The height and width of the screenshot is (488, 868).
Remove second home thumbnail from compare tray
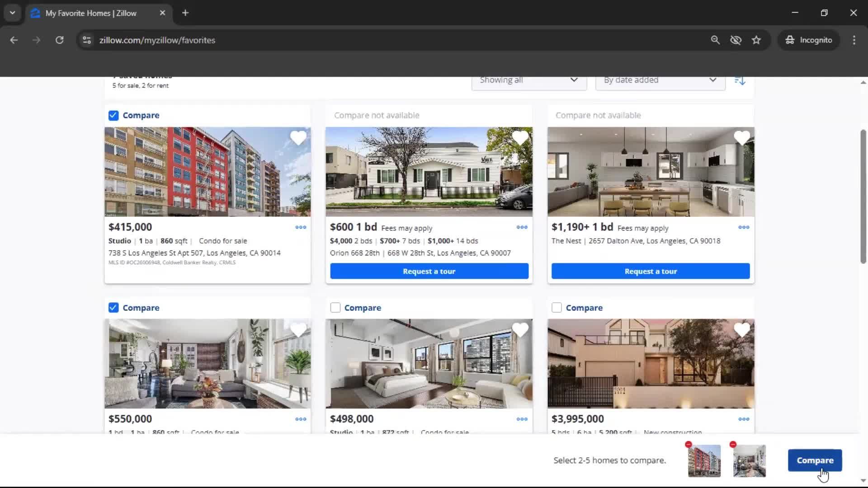click(733, 445)
